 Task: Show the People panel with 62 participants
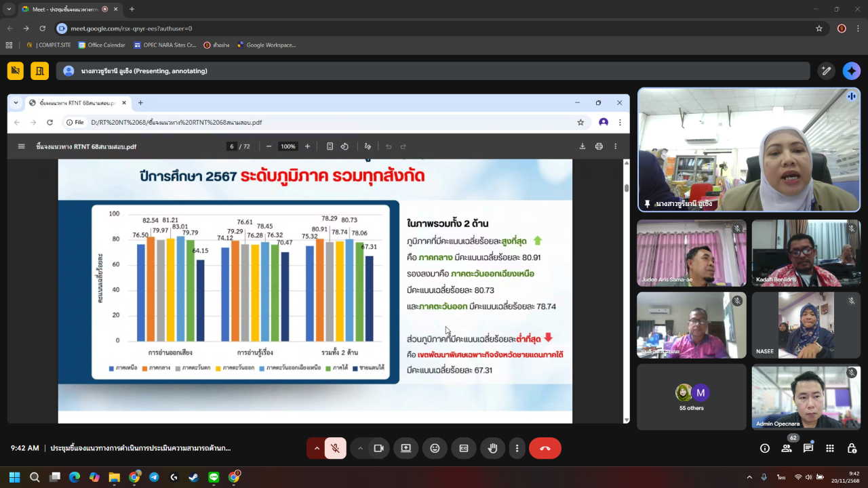coord(787,448)
